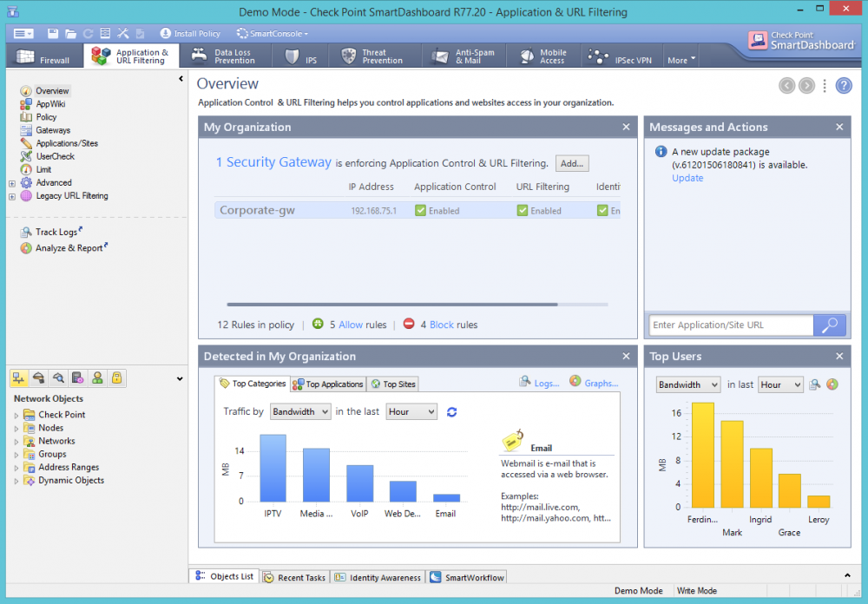Close the Messages and Actions panel

coord(839,127)
